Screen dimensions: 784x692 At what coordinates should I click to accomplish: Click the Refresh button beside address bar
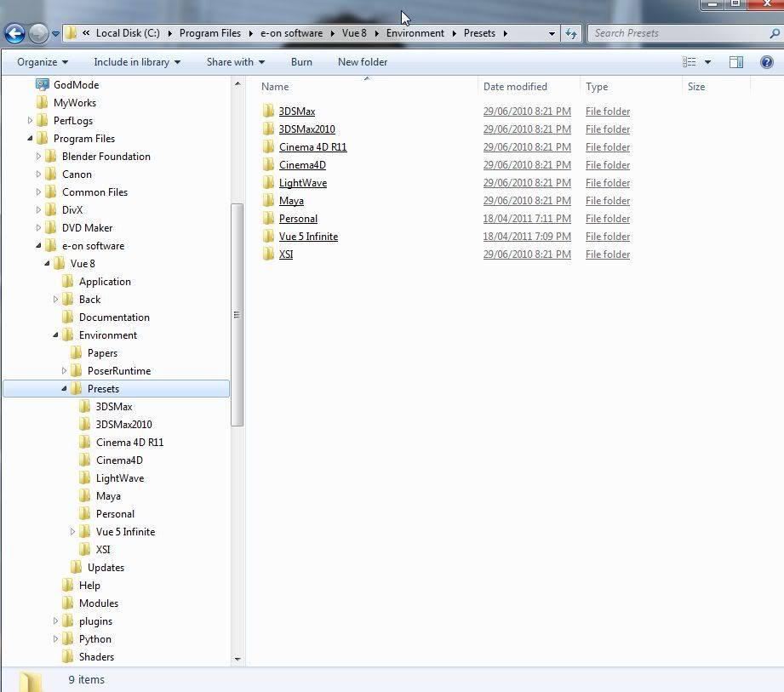click(571, 33)
